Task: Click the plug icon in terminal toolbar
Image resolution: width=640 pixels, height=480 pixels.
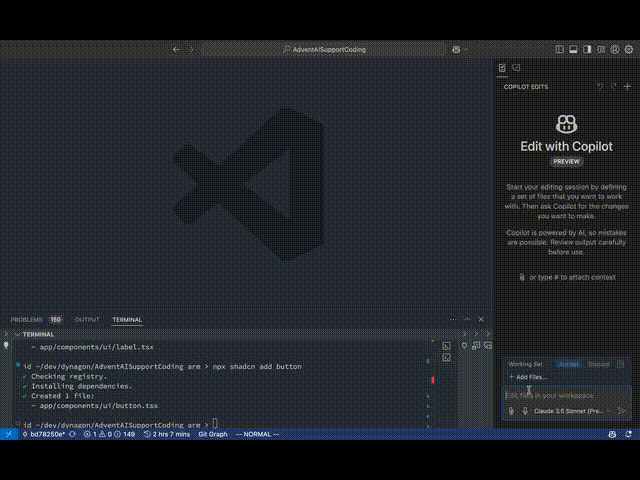Action: pyautogui.click(x=464, y=346)
